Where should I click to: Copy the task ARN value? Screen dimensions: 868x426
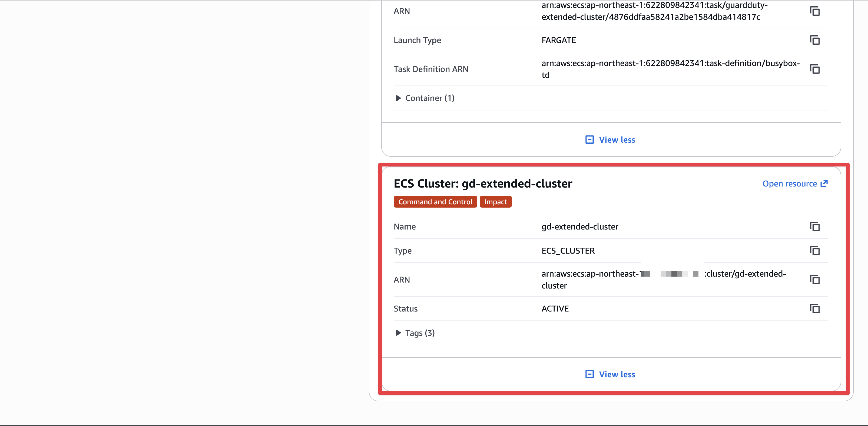point(815,11)
